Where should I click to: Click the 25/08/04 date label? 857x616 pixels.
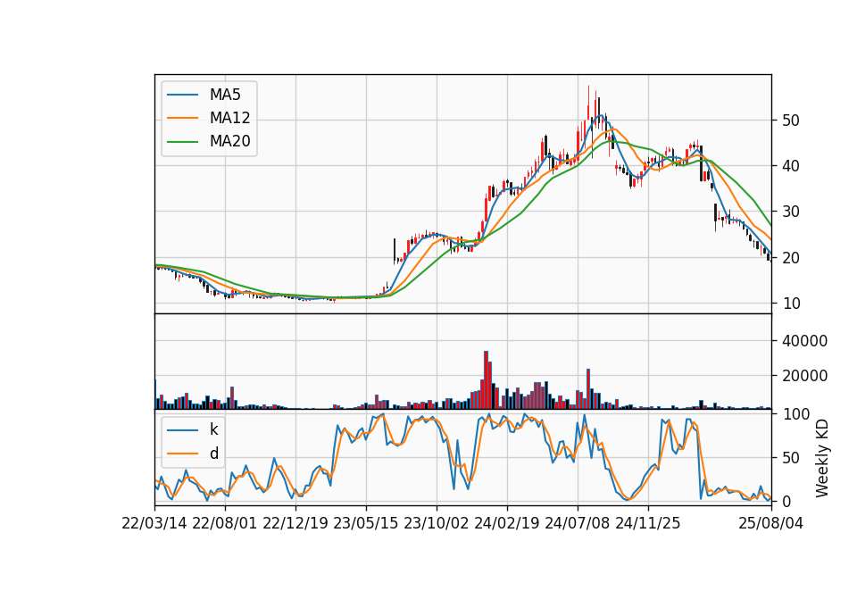tap(771, 523)
